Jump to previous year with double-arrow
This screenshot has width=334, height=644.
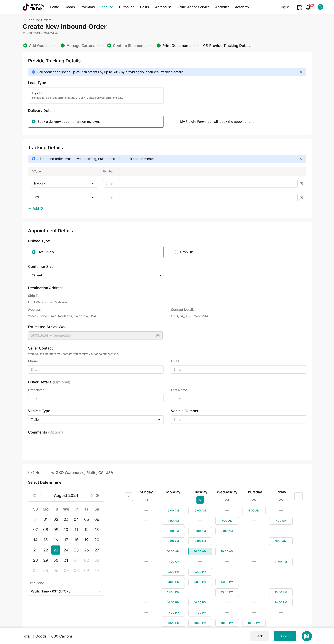pyautogui.click(x=35, y=495)
